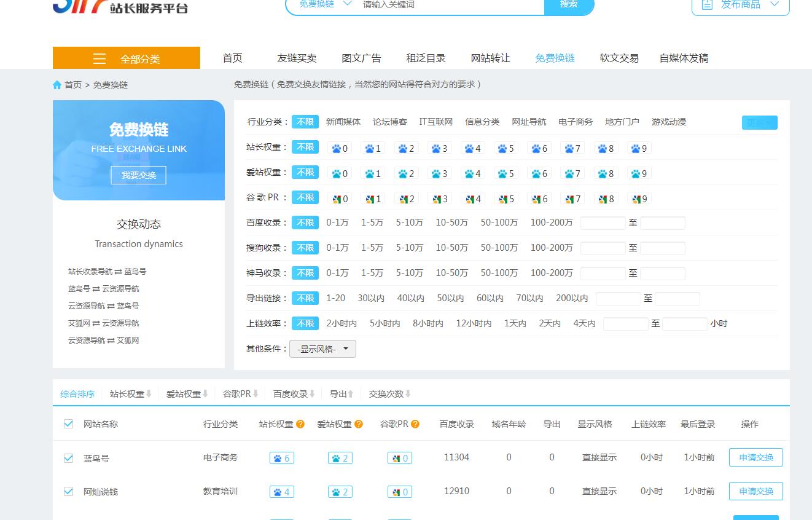
Task: Click 谷歌PR column help icon
Action: click(415, 424)
